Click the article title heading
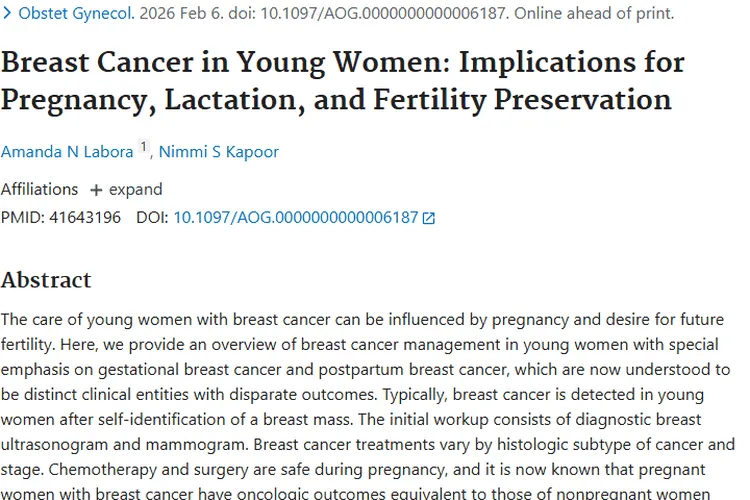Image resolution: width=750 pixels, height=500 pixels. tap(342, 80)
